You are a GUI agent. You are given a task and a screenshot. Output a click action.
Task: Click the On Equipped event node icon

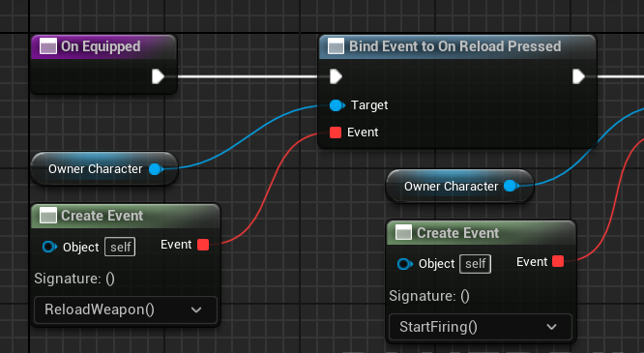[48, 46]
